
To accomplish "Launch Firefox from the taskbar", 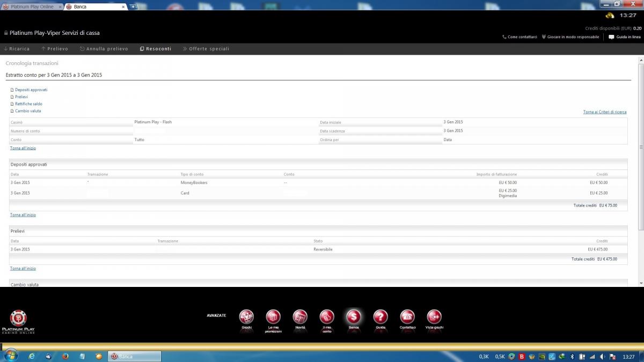I will (x=65, y=356).
